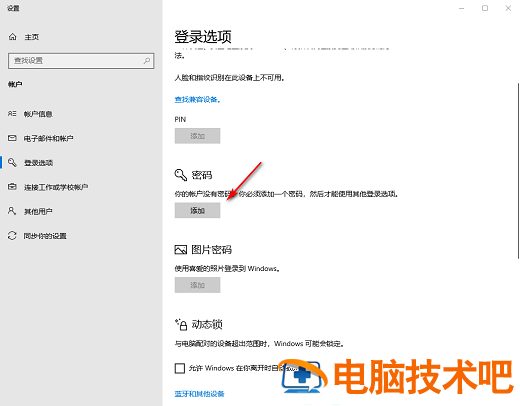Open 连接工作或学校帐户 in the sidebar
Viewport: 520px width, 406px height.
point(56,187)
